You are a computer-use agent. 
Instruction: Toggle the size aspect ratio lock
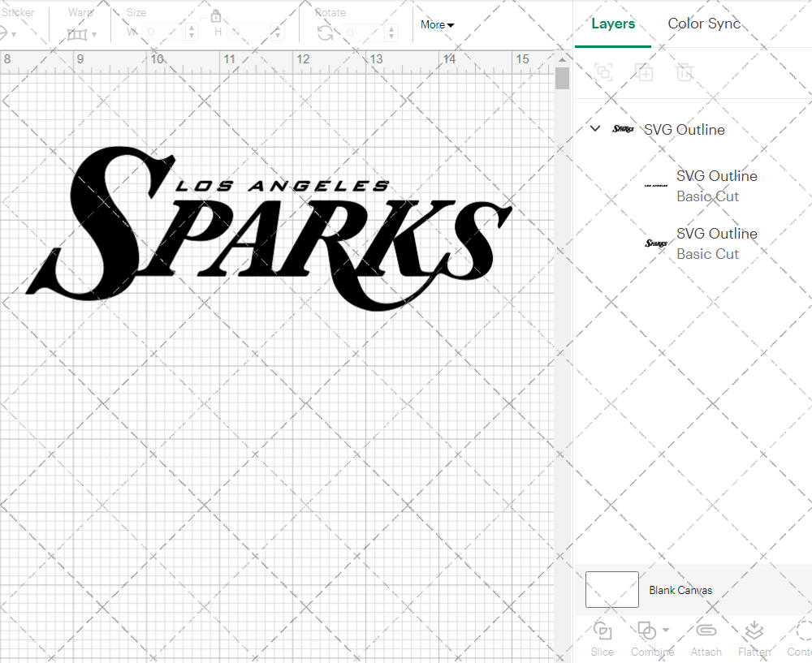[216, 15]
